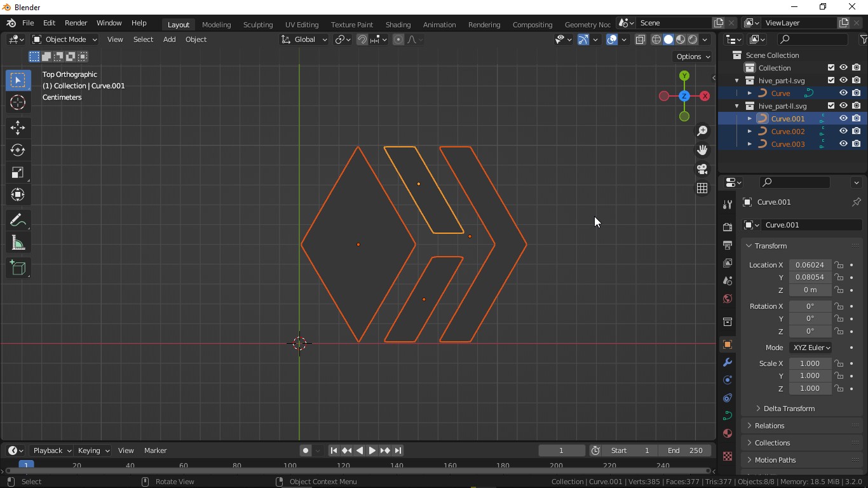The width and height of the screenshot is (868, 488).
Task: Open the Render menu
Action: pyautogui.click(x=76, y=23)
